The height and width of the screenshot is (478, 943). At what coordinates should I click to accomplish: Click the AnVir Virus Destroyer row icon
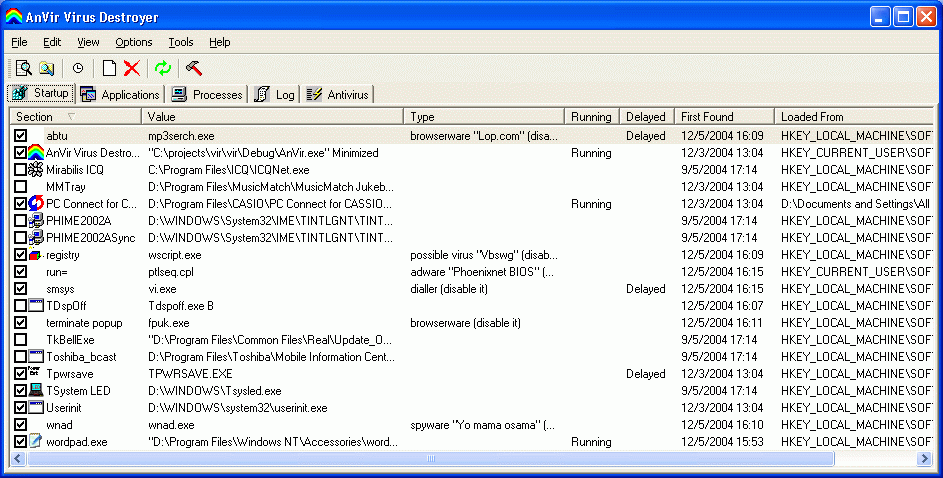tap(35, 152)
